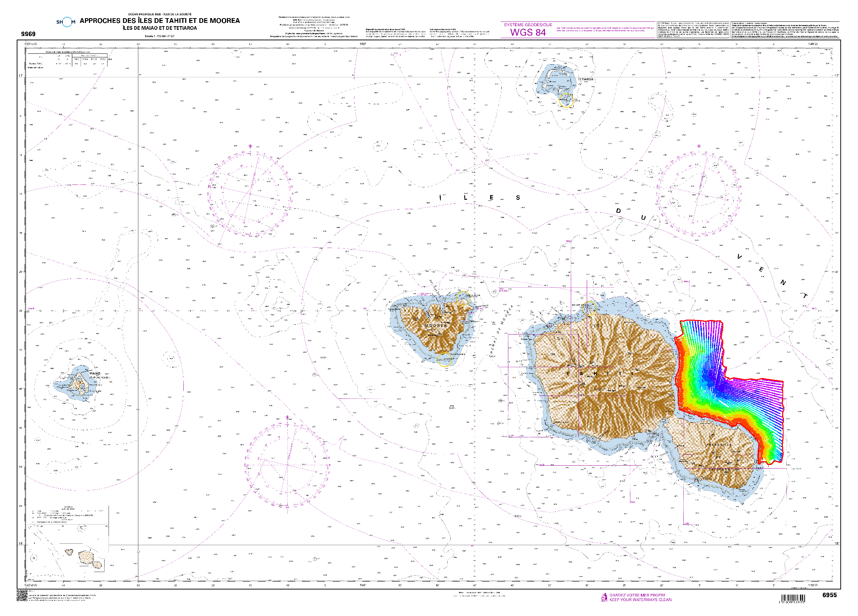Click the chart number 6955 at bottom right

pyautogui.click(x=829, y=595)
